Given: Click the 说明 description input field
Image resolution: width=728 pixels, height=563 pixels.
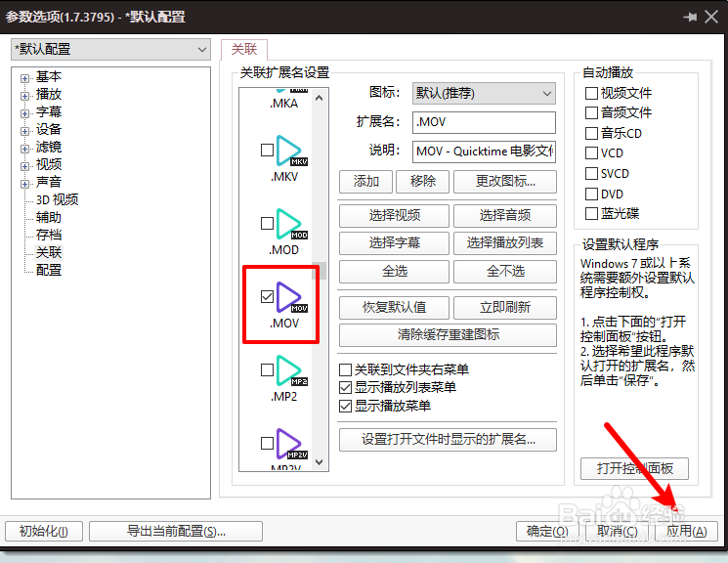Looking at the screenshot, I should pos(484,152).
